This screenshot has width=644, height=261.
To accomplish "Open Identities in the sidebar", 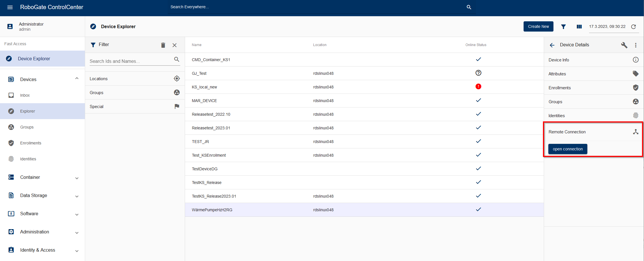I will (42, 159).
